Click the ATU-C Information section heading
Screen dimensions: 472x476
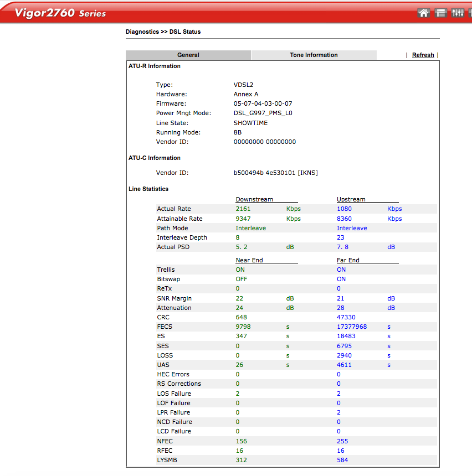tap(155, 158)
